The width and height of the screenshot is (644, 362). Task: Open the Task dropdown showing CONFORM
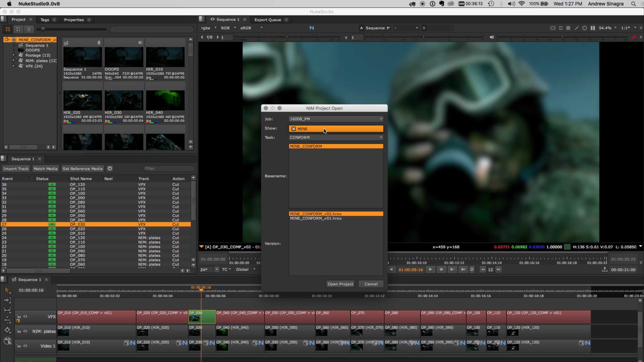336,137
